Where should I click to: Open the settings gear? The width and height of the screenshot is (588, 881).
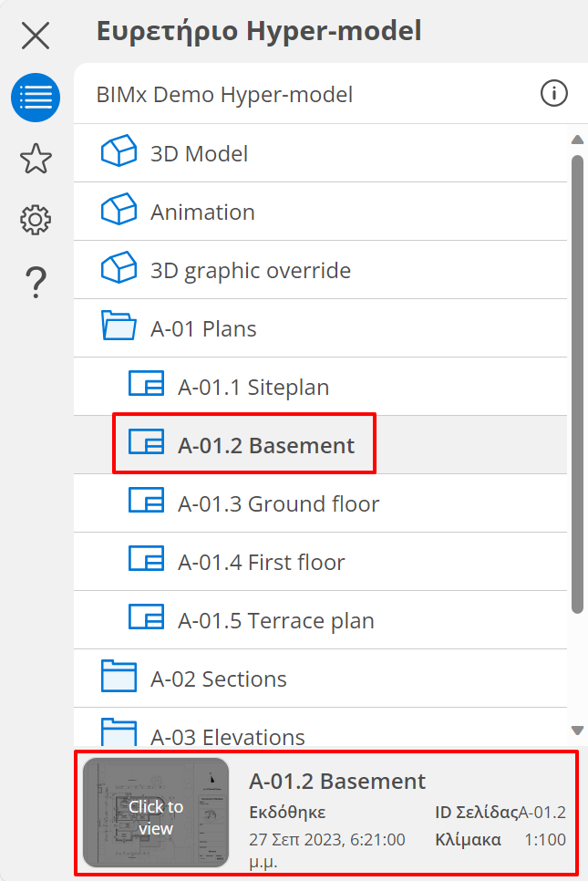pyautogui.click(x=36, y=220)
